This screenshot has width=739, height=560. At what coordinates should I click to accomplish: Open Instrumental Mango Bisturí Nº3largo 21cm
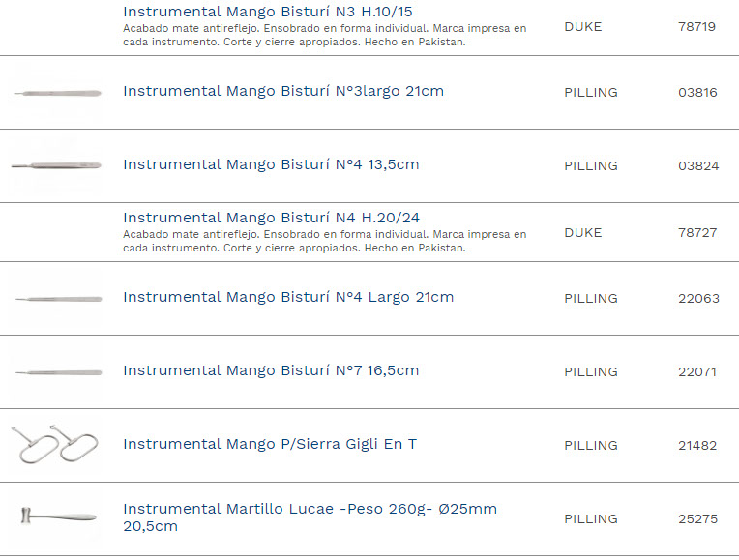(x=283, y=91)
